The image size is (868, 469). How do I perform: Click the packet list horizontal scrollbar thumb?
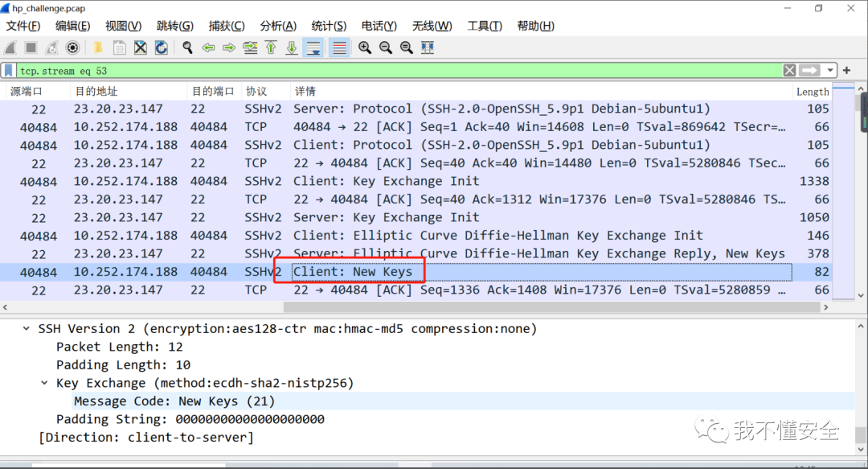click(551, 307)
